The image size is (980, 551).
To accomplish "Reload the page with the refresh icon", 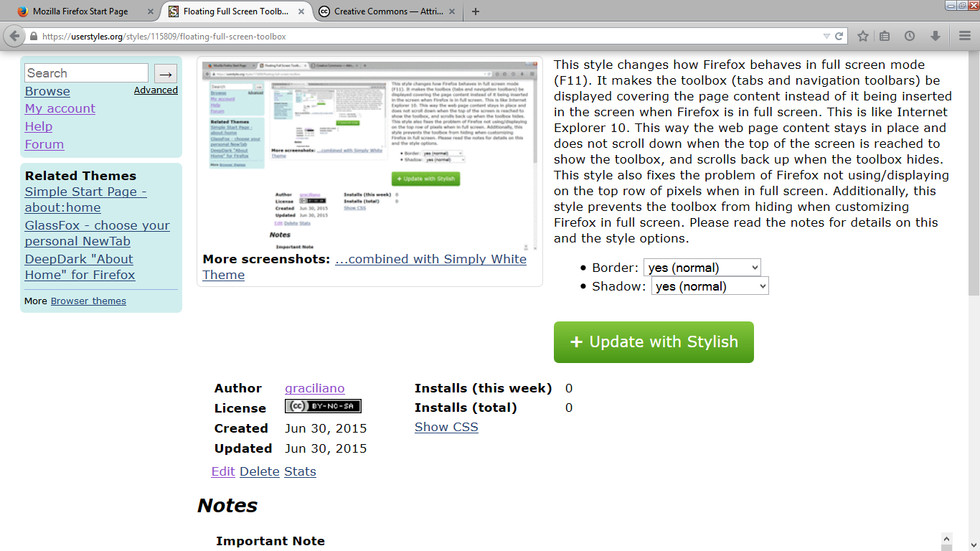I will coord(839,36).
